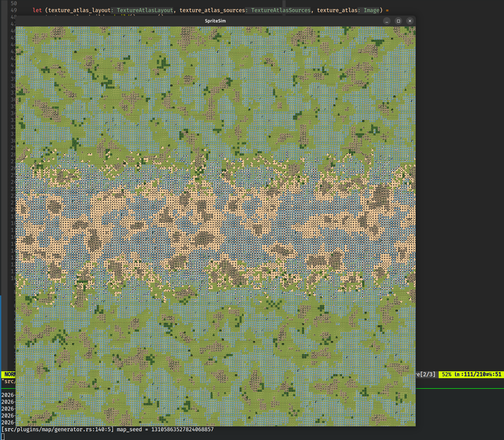Click the orange equals sign on line 49
Viewport: 504px width, 440px height.
tap(387, 10)
